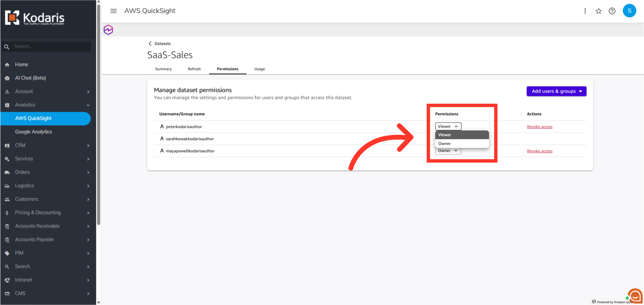Expand the Orders submenu chevron
This screenshot has width=644, height=305.
pos(88,172)
